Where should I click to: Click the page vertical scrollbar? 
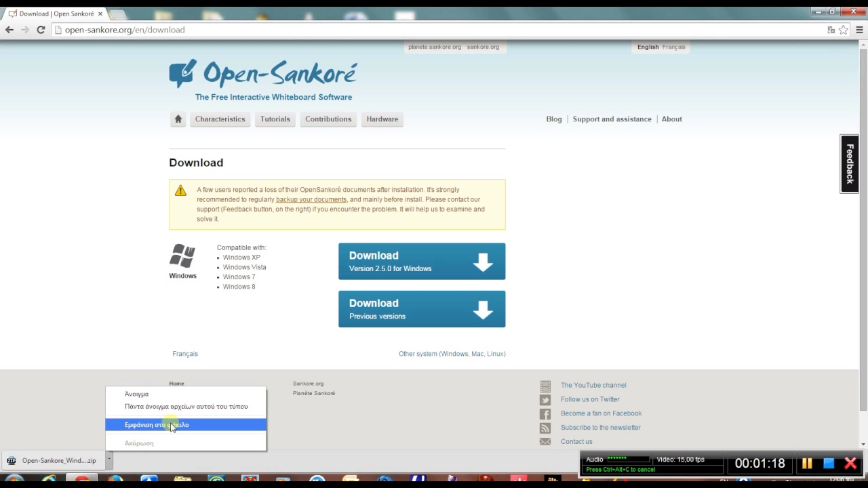click(863, 229)
